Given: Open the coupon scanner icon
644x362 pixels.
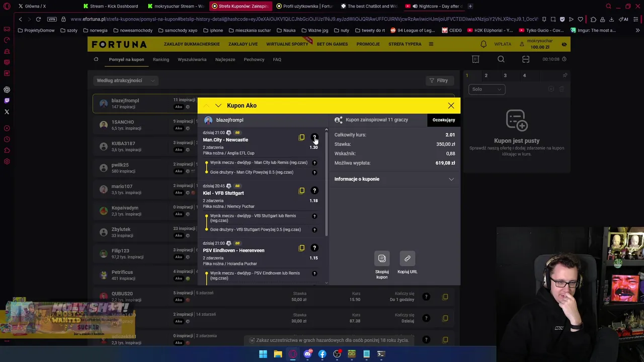Looking at the screenshot, I should (526, 59).
